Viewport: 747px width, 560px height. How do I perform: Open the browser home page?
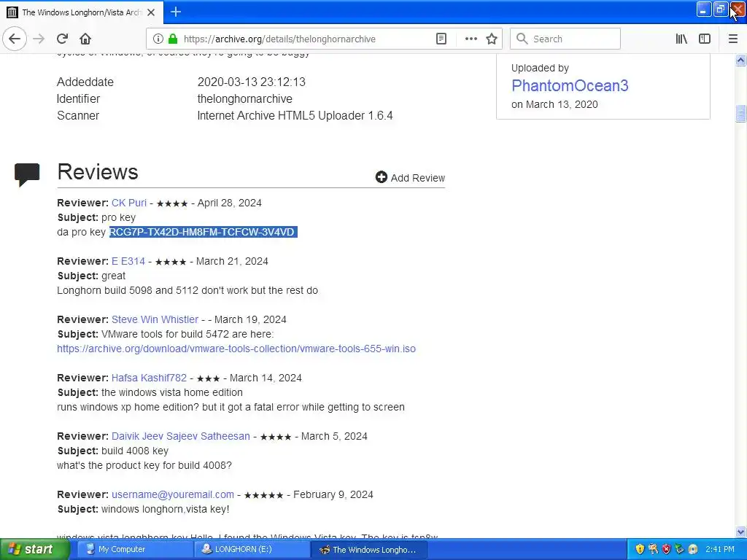pyautogui.click(x=85, y=39)
